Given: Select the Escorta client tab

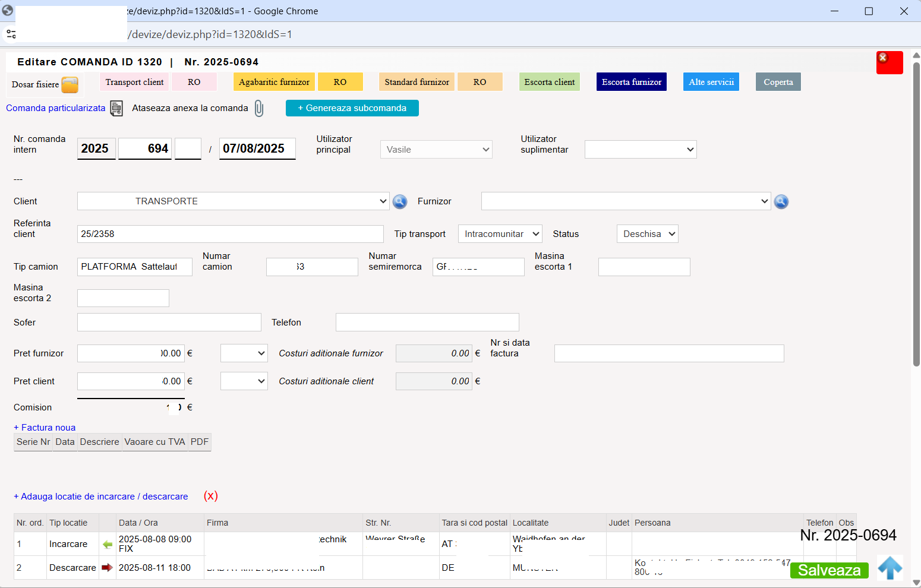Looking at the screenshot, I should point(550,82).
